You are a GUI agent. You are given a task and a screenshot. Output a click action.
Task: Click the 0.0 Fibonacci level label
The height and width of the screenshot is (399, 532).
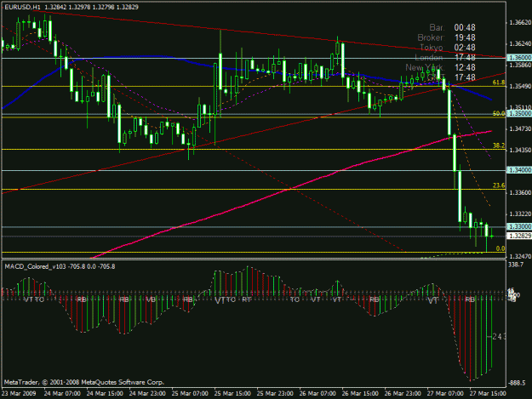pos(501,248)
